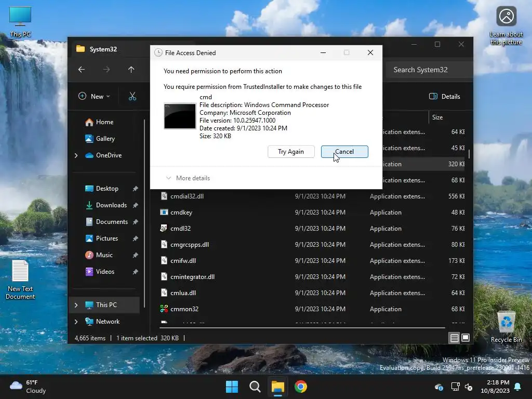Viewport: 532px width, 399px height.
Task: Click Learn about this picture icon
Action: tap(506, 26)
